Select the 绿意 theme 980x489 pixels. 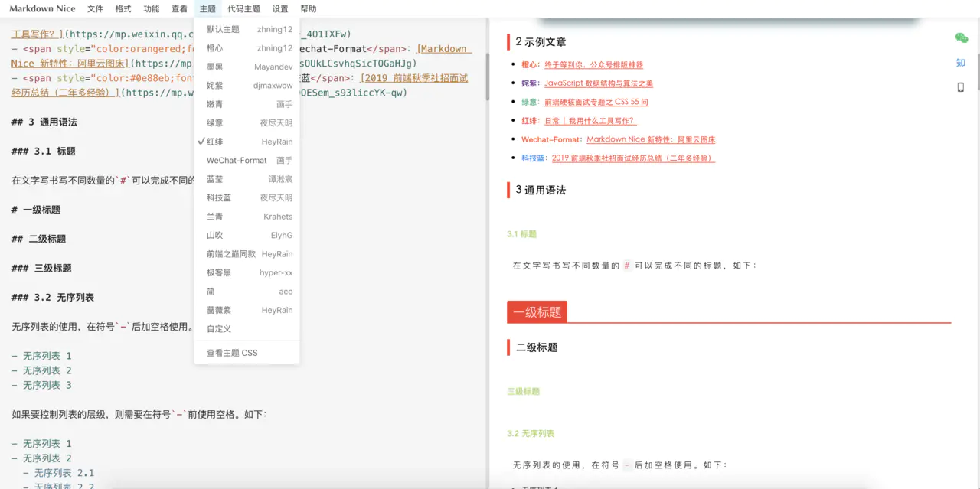(247, 123)
